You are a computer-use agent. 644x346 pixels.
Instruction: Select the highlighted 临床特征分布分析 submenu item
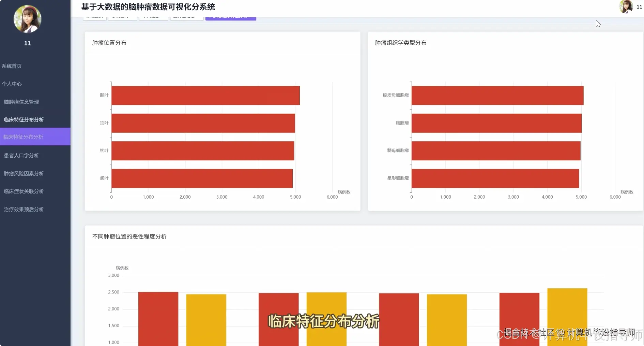tap(23, 136)
